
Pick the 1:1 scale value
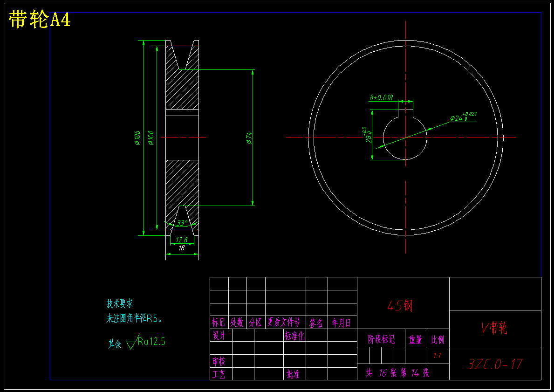(x=437, y=356)
